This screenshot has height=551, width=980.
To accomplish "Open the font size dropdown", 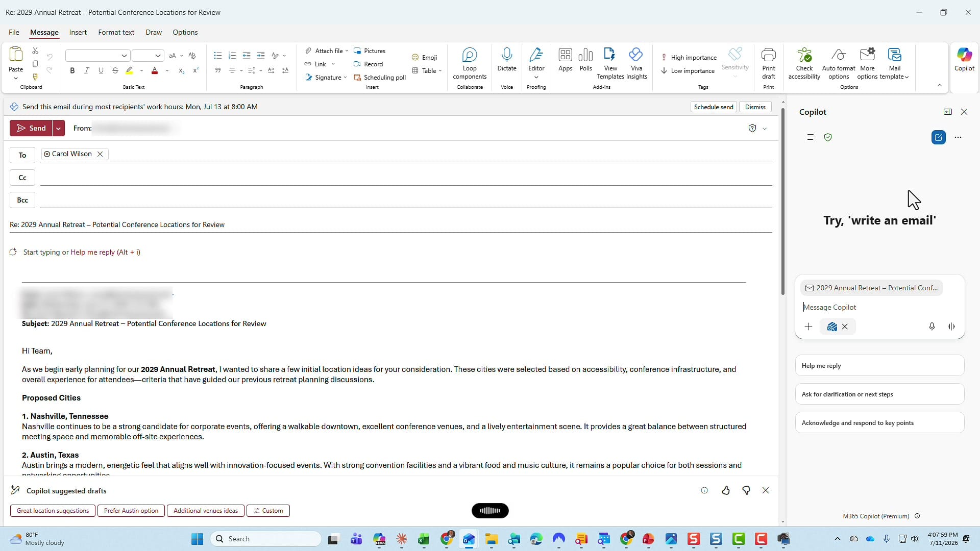I will pyautogui.click(x=158, y=56).
